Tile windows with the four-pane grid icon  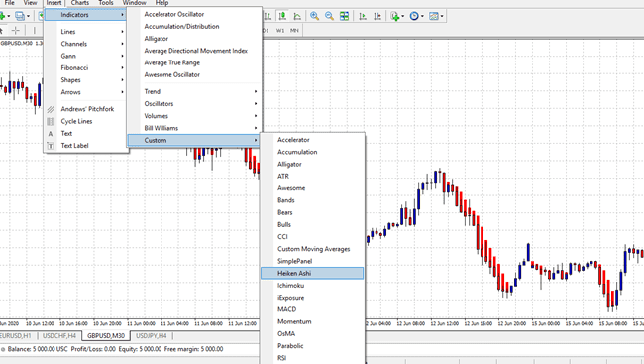344,16
